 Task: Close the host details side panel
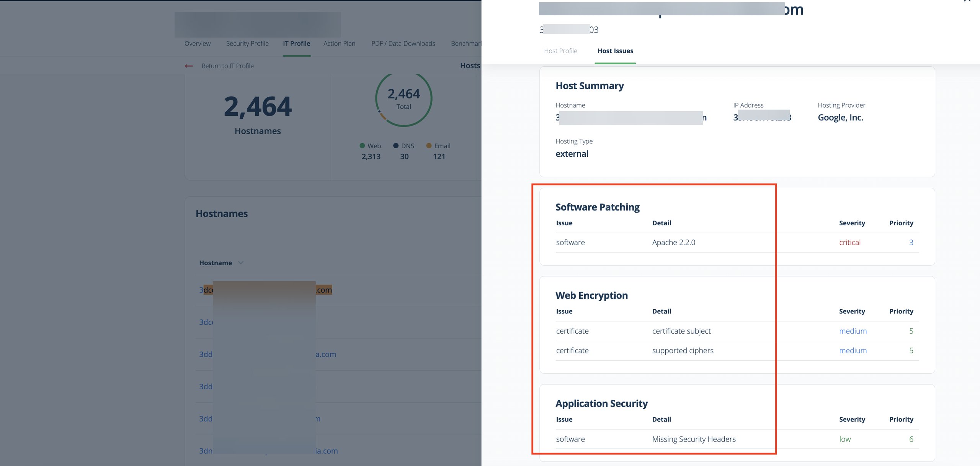point(967,1)
